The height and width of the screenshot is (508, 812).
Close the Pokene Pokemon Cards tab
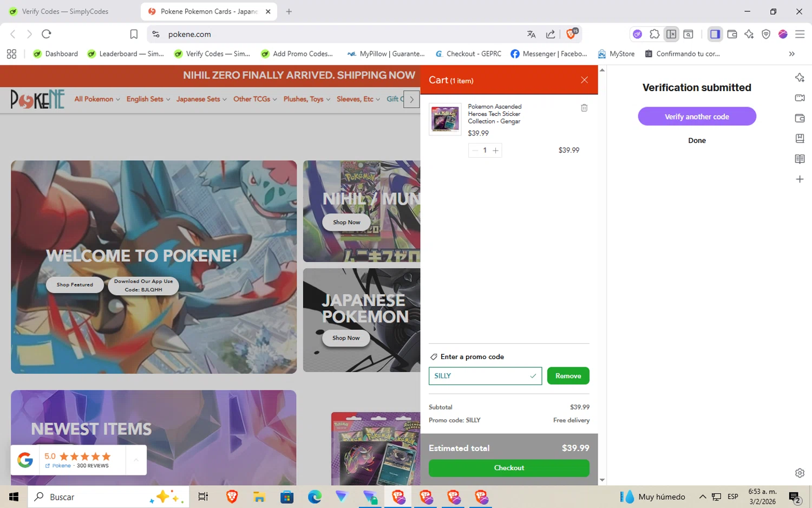268,11
